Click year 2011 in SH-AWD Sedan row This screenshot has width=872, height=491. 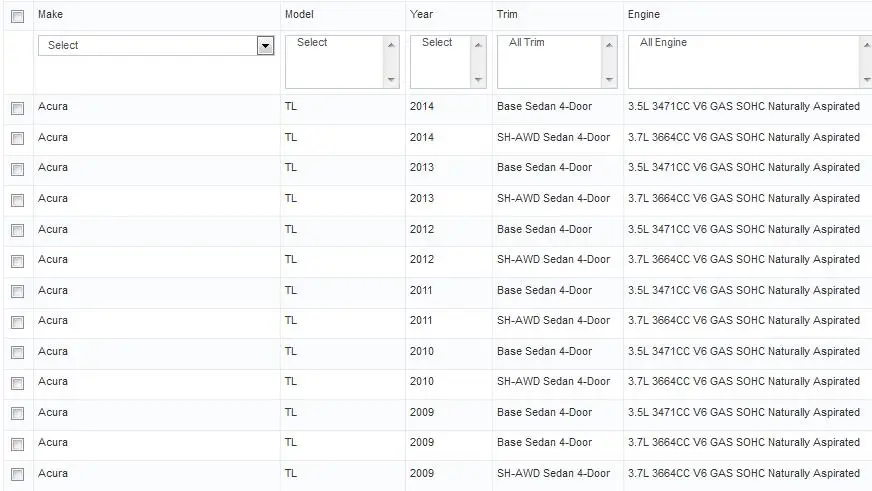[x=421, y=320]
